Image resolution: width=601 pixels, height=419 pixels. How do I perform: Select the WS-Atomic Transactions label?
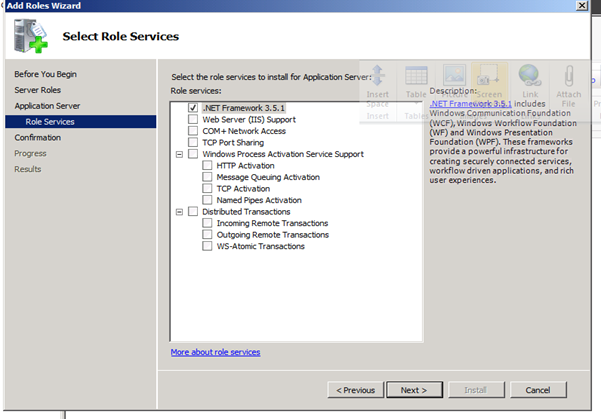coord(261,246)
